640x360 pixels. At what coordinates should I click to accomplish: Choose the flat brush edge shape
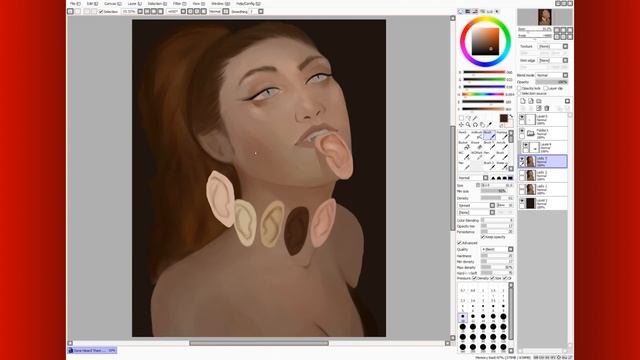coord(510,178)
